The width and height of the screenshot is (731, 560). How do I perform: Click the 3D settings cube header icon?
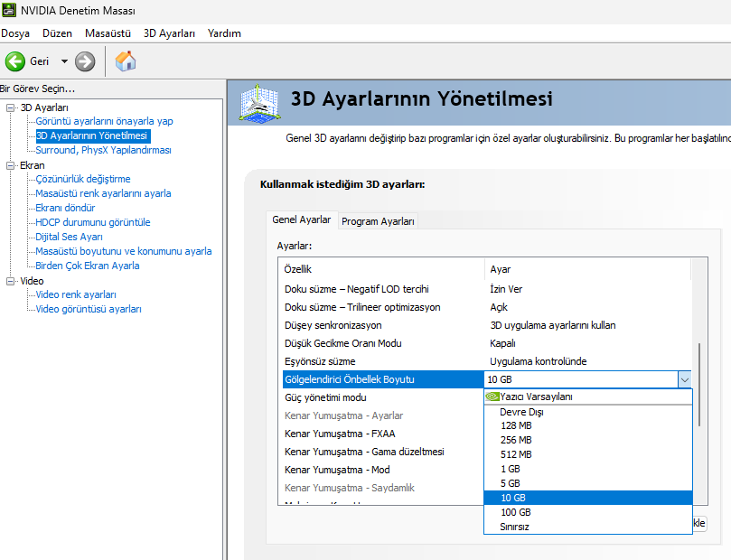(259, 104)
